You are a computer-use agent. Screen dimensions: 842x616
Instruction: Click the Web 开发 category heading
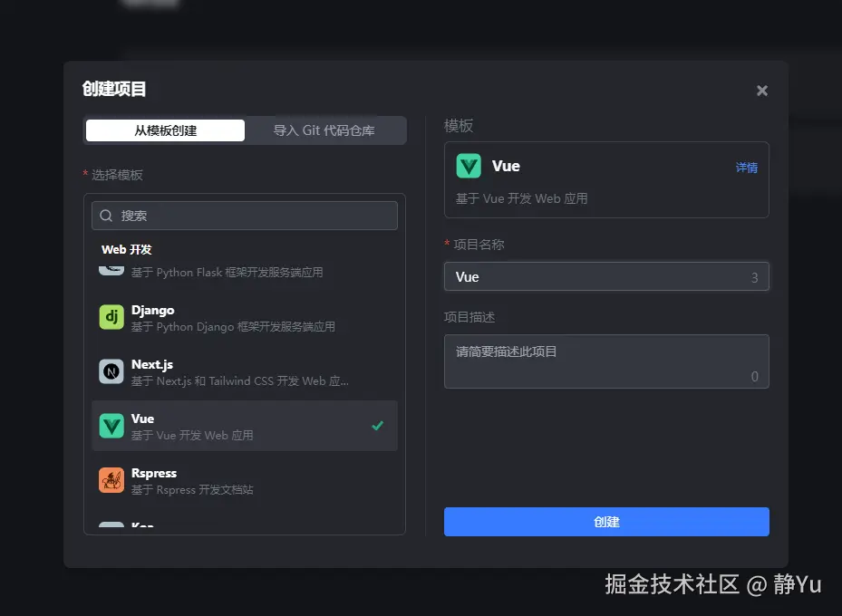(127, 249)
